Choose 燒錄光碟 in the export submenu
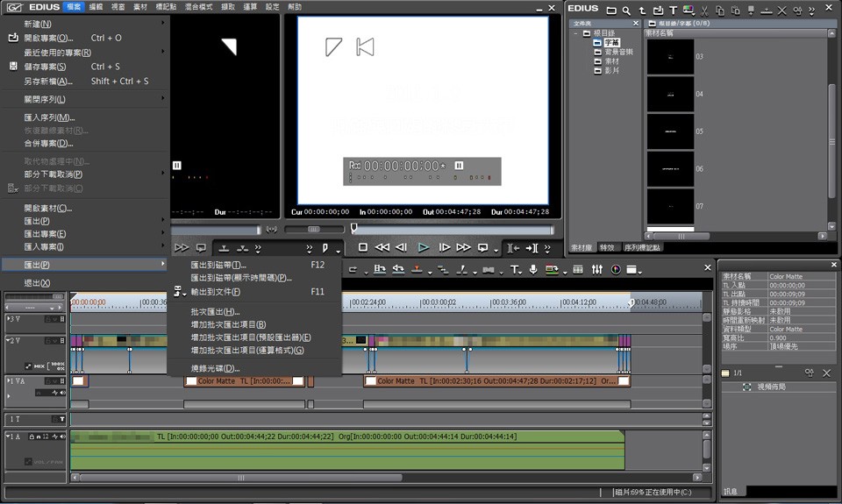The width and height of the screenshot is (842, 504). [215, 368]
